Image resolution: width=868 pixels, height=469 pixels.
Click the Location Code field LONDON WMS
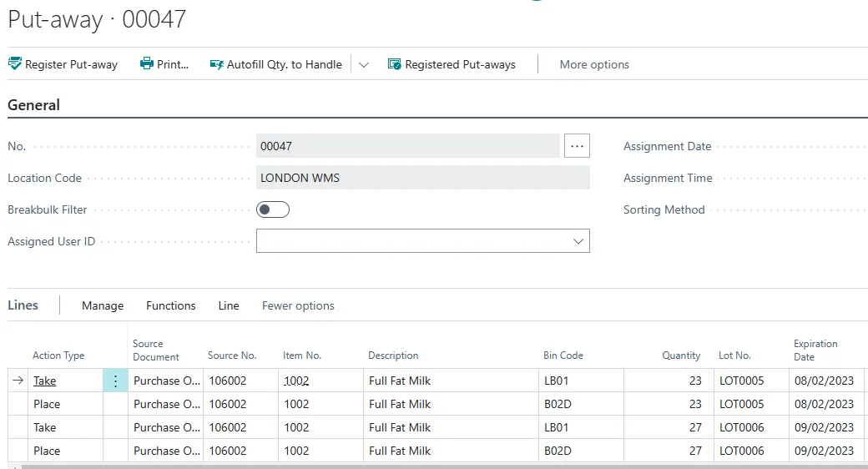coord(423,178)
